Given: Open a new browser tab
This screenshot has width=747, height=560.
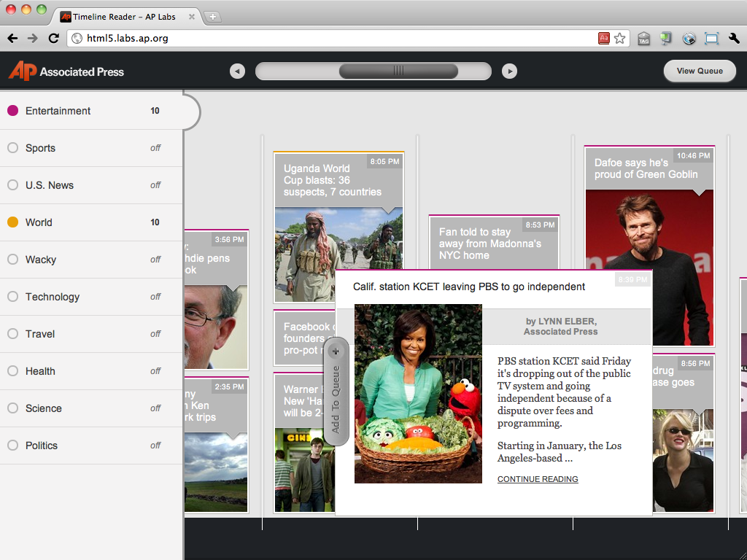Looking at the screenshot, I should (212, 17).
